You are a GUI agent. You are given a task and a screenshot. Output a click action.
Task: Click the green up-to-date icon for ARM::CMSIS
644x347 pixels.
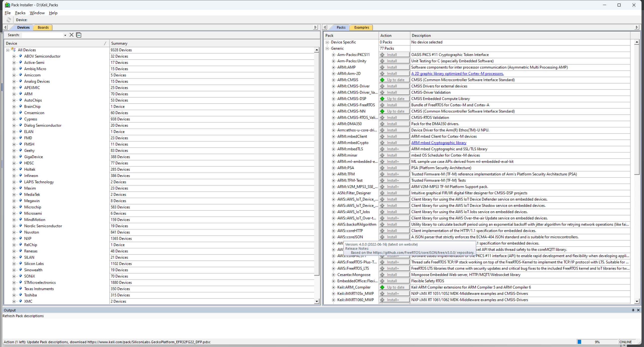pyautogui.click(x=382, y=80)
